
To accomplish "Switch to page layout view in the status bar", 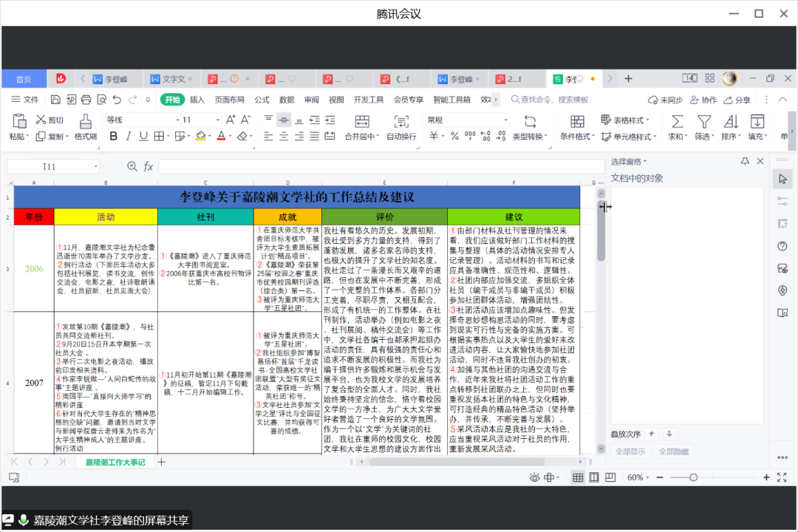I will 593,478.
